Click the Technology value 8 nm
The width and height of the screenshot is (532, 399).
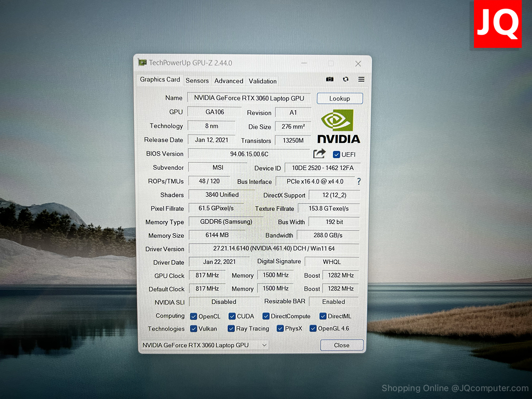(211, 126)
